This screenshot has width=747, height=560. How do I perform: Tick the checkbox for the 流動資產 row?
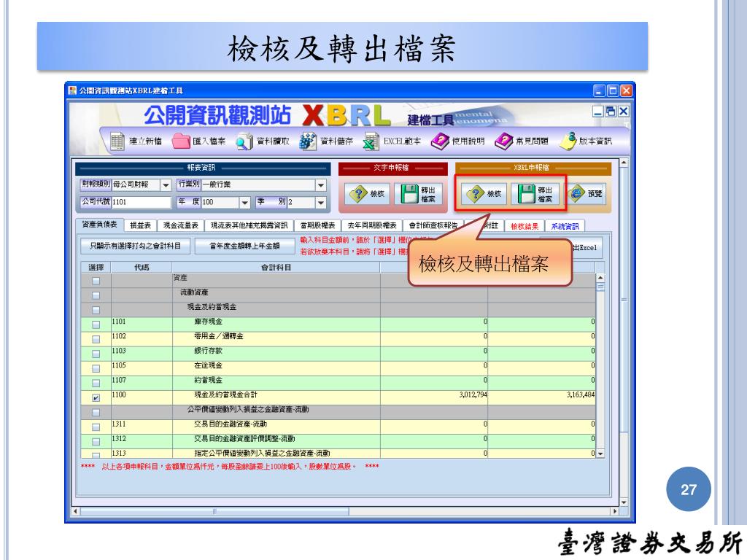(96, 296)
